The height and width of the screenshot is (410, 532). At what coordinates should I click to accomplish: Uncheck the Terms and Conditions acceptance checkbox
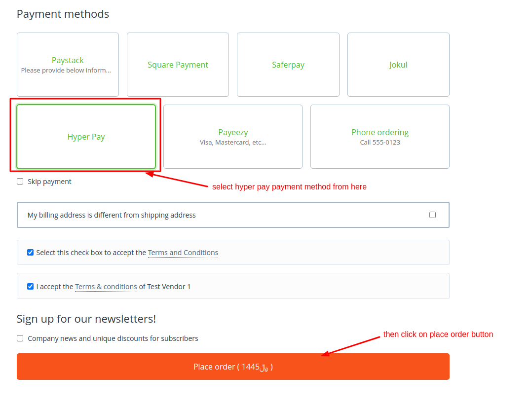coord(31,253)
